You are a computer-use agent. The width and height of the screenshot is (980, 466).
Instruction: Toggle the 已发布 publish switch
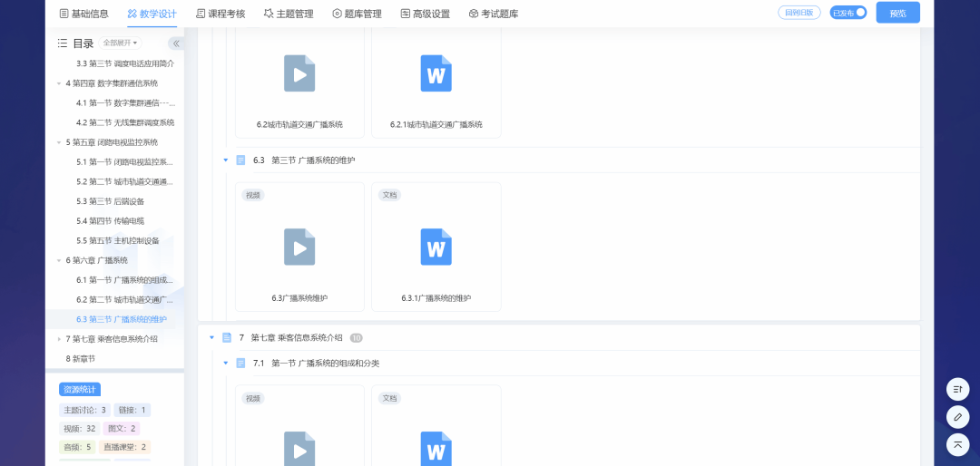point(848,13)
